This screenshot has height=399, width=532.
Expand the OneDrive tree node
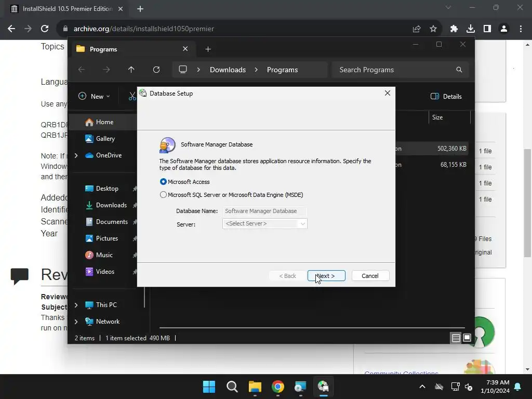(x=76, y=155)
